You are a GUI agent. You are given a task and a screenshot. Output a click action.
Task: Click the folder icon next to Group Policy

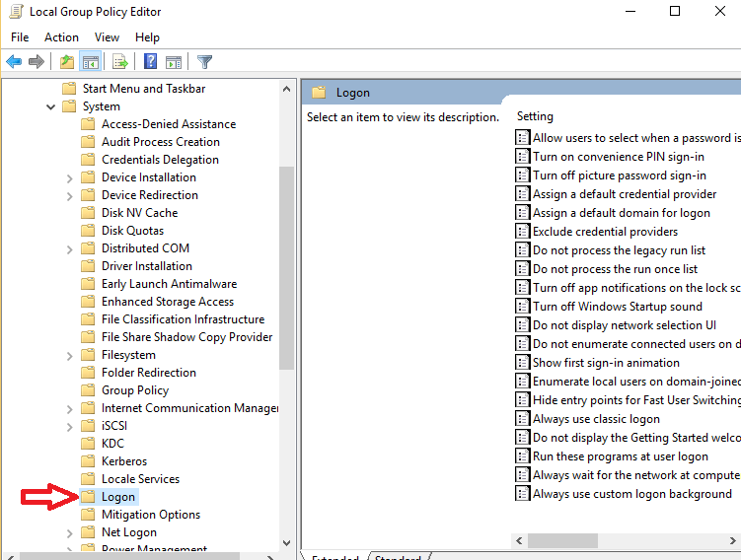point(88,390)
